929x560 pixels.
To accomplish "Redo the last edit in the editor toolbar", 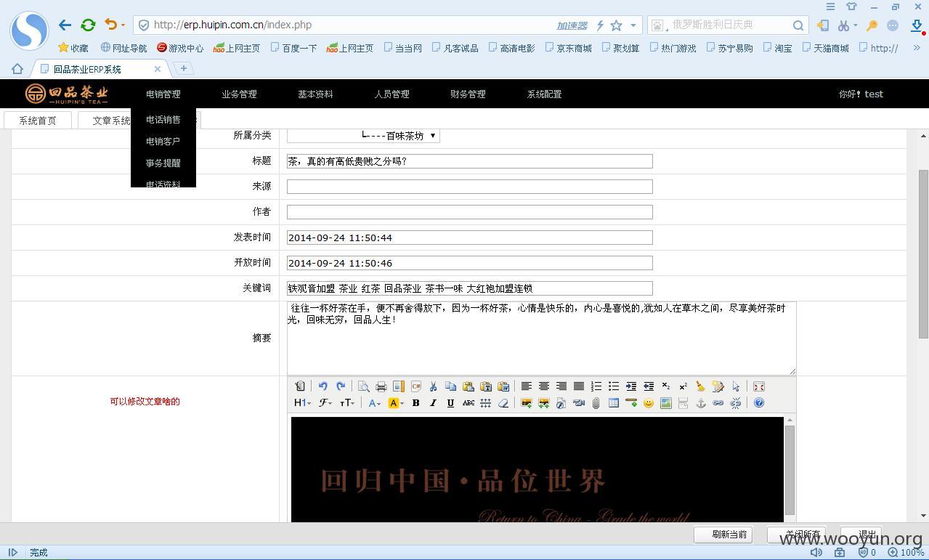I will 340,386.
